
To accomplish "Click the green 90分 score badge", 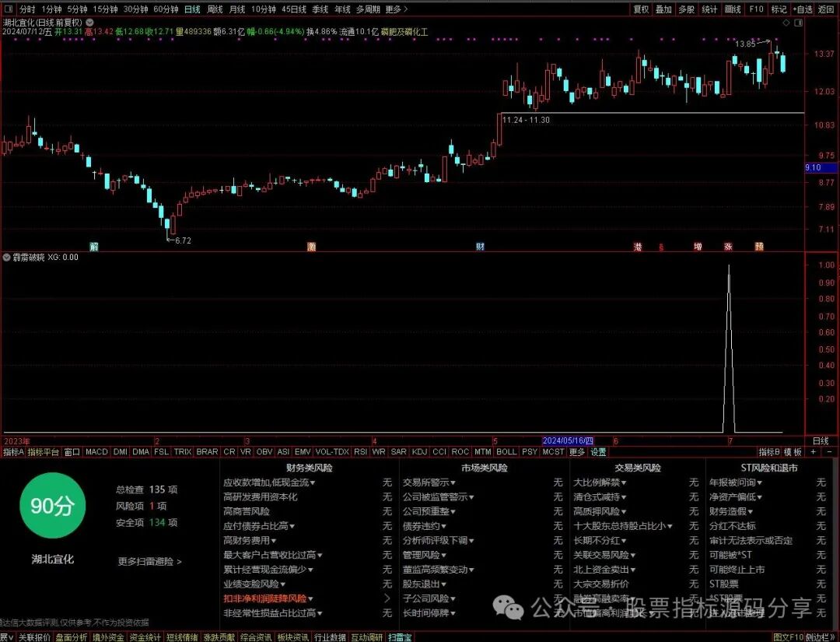I will tap(53, 505).
